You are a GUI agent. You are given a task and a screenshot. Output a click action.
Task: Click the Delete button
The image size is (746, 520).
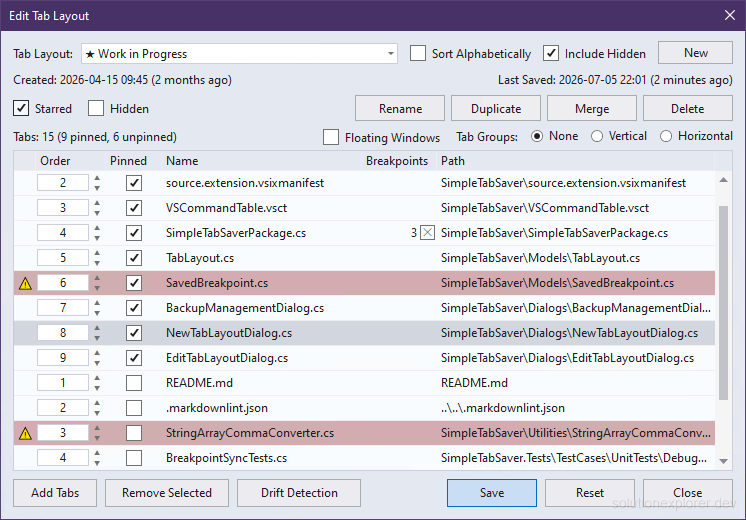tap(688, 108)
